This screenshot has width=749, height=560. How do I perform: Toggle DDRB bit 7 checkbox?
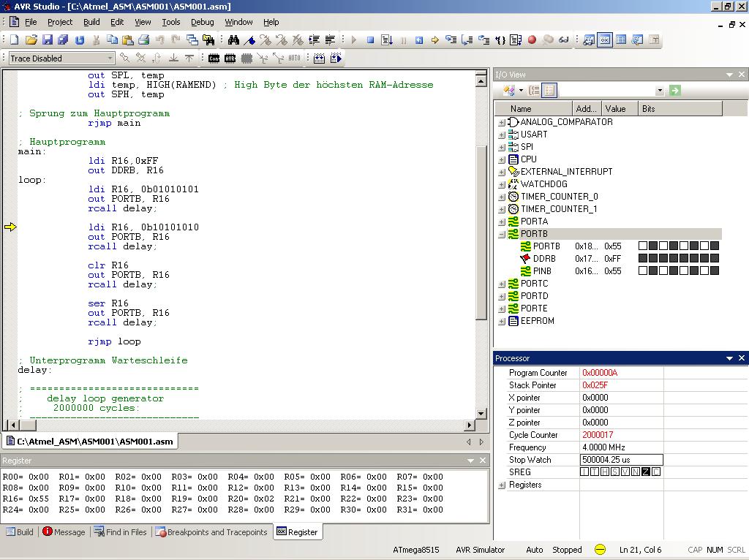tap(643, 258)
